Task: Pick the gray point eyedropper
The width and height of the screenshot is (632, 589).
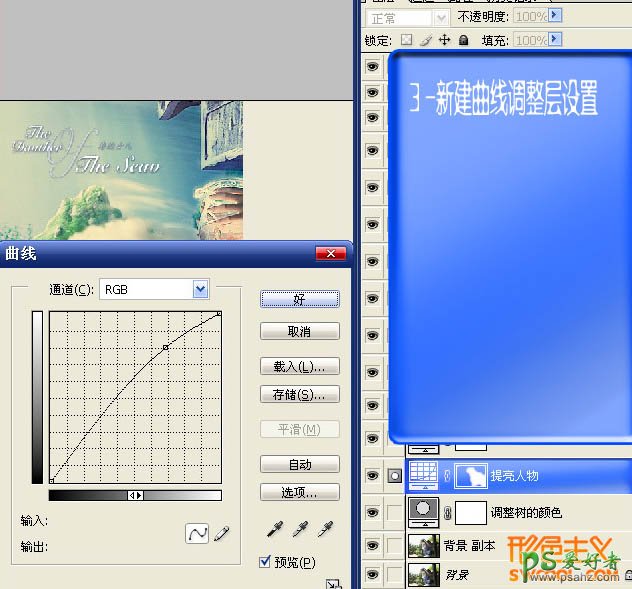Action: [299, 529]
